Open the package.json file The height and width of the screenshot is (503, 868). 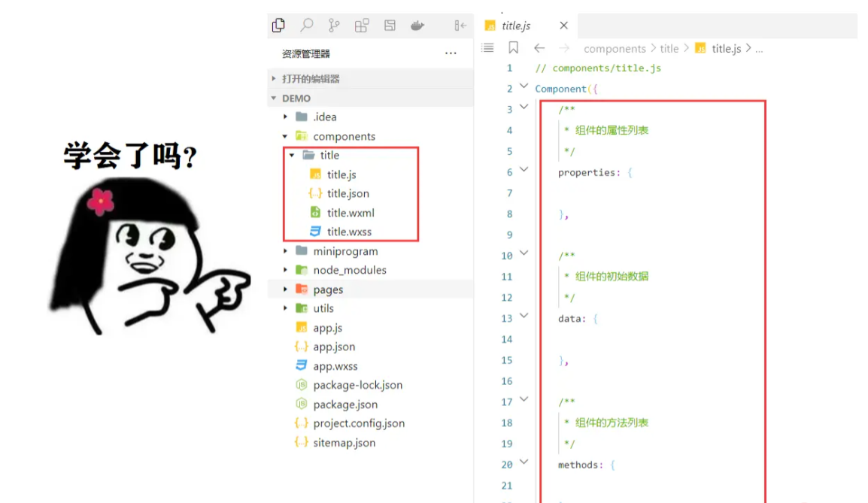tap(345, 405)
